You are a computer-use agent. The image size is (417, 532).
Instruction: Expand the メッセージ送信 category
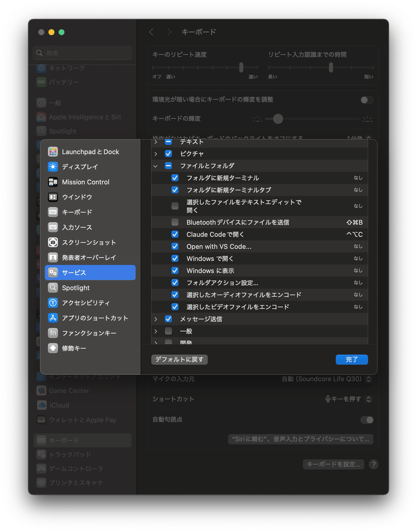156,319
